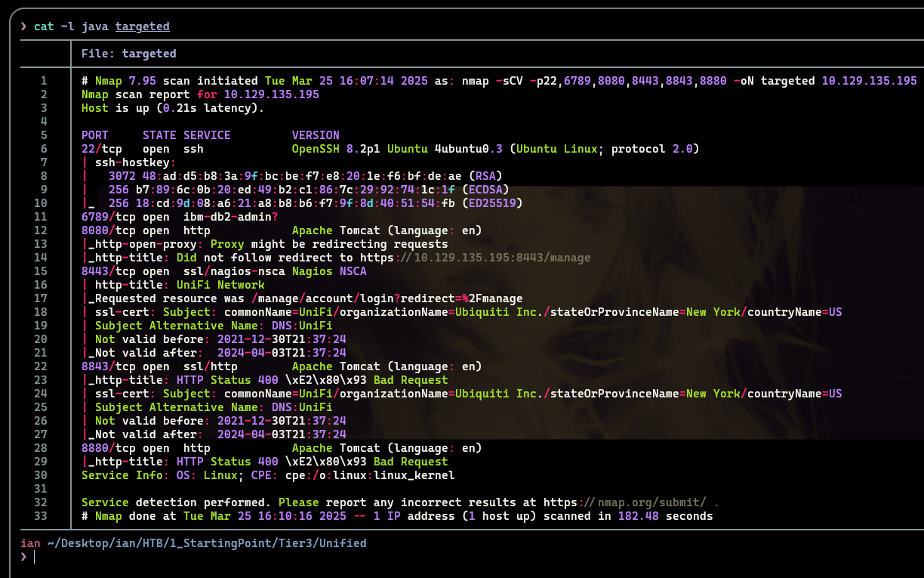Screen dimensions: 924x578
Task: Click line number 1 in the gutter
Action: (44, 81)
